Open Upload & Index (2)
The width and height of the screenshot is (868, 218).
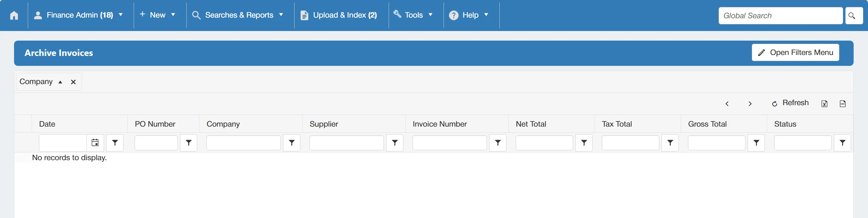[x=339, y=15]
